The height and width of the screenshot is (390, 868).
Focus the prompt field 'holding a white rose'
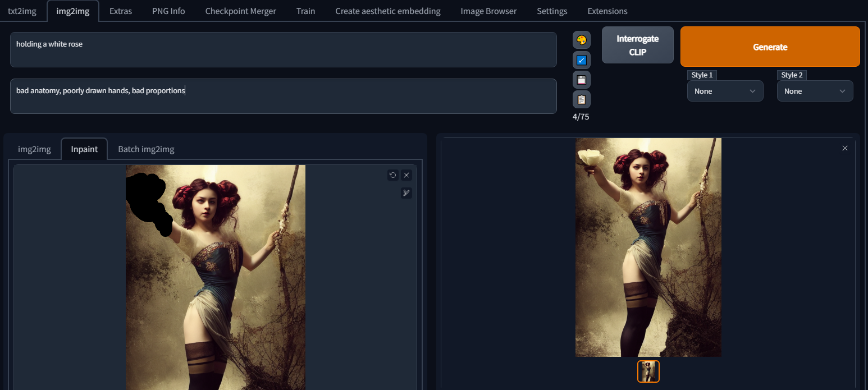click(284, 49)
